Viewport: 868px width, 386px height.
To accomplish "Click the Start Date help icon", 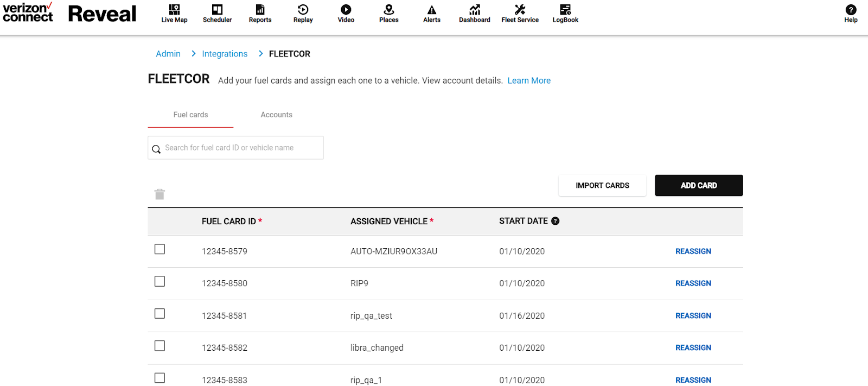I will [555, 221].
